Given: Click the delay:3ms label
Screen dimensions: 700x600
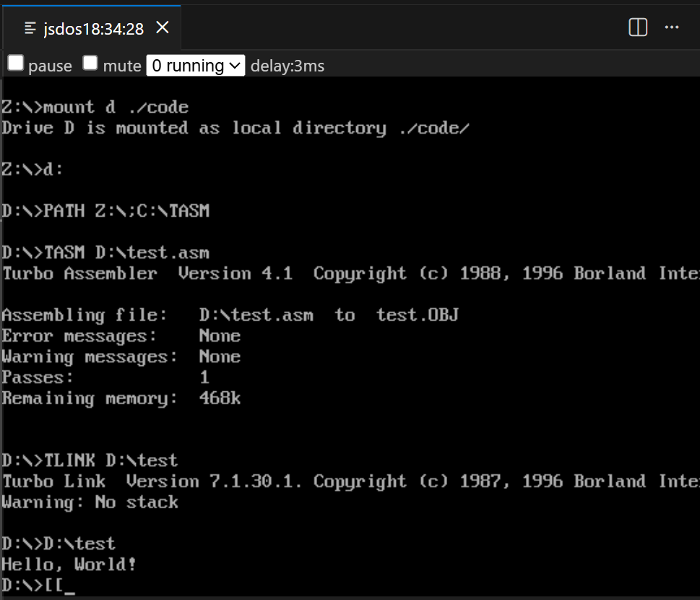Looking at the screenshot, I should click(288, 66).
